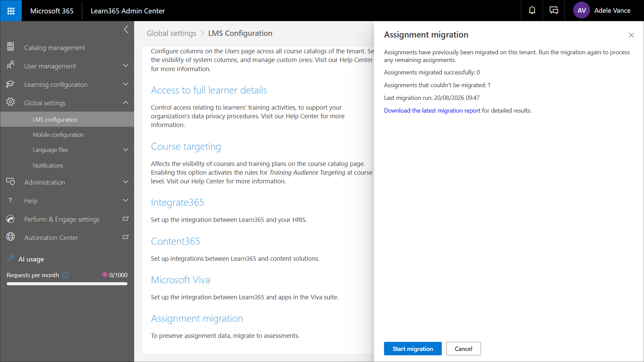
Task: Expand the Learning configuration section
Action: pos(126,84)
